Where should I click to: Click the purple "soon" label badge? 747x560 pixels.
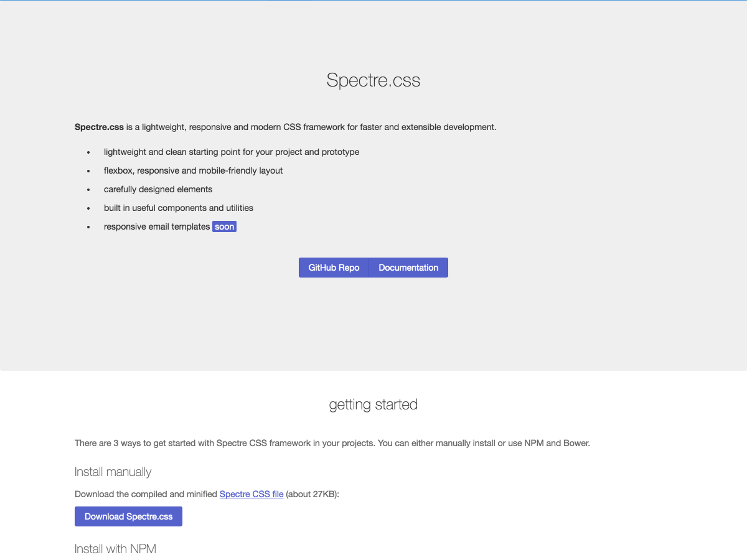click(x=224, y=226)
